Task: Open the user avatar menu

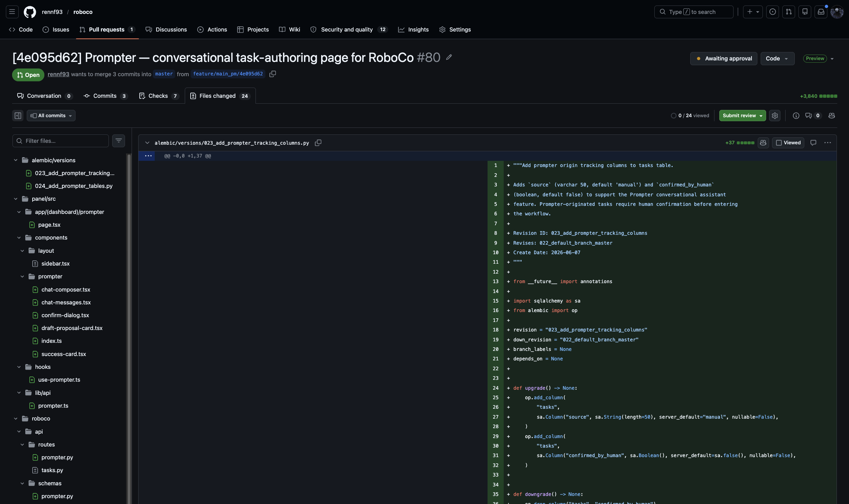Action: [x=837, y=12]
